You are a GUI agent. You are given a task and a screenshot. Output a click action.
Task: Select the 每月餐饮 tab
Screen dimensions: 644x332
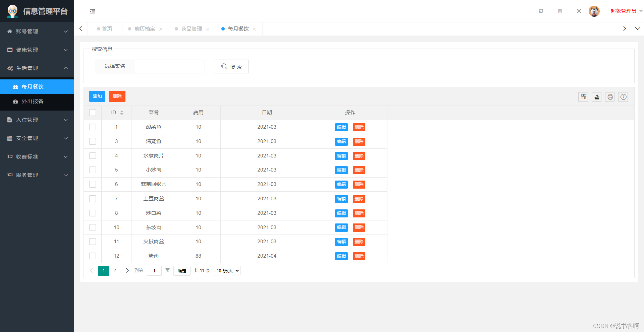point(238,29)
